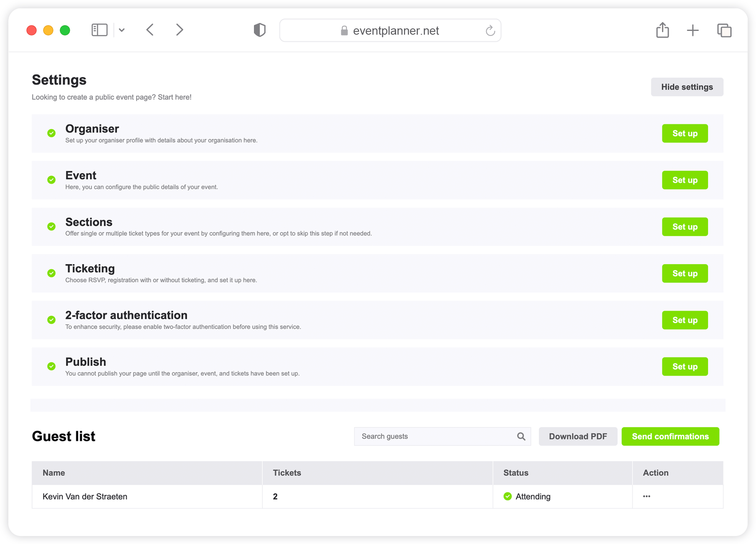Click the search magnifier in guest search
Image resolution: width=756 pixels, height=544 pixels.
tap(521, 436)
